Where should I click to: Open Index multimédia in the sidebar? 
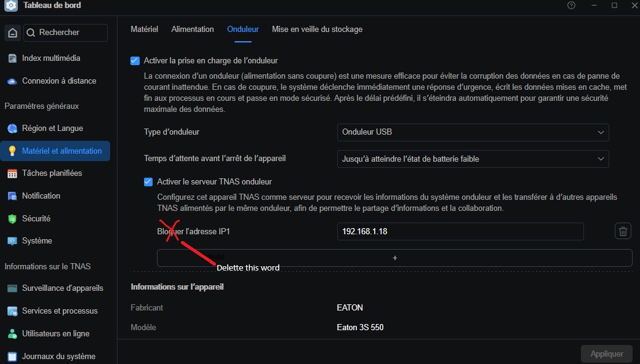click(51, 58)
